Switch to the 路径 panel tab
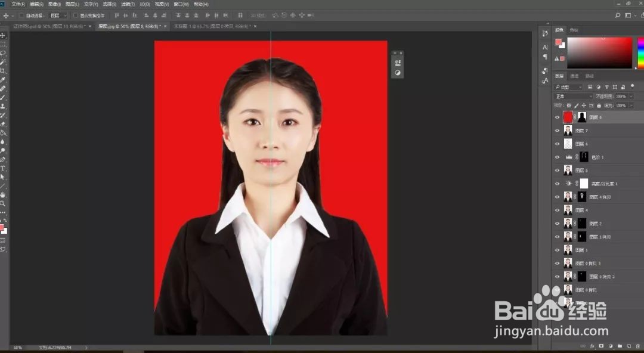The width and height of the screenshot is (644, 353). click(x=589, y=76)
